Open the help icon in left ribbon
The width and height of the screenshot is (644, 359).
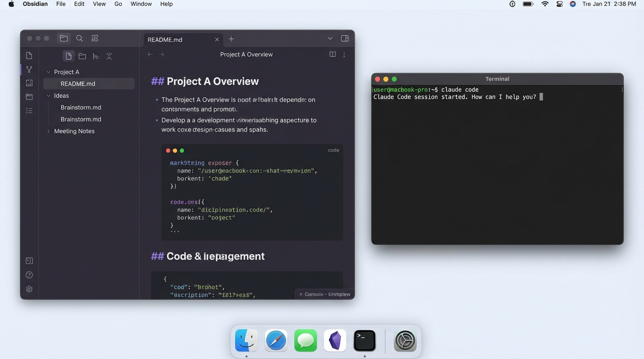coord(29,275)
